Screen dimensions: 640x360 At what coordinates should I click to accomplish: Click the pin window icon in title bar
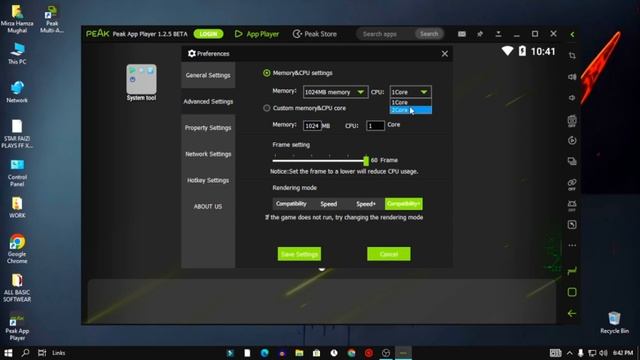[x=480, y=34]
